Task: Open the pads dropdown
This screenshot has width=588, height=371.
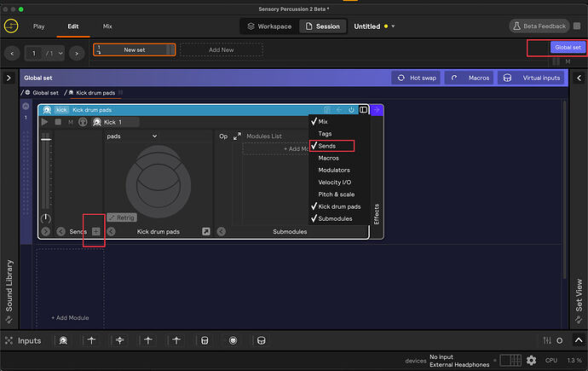Action: (131, 136)
